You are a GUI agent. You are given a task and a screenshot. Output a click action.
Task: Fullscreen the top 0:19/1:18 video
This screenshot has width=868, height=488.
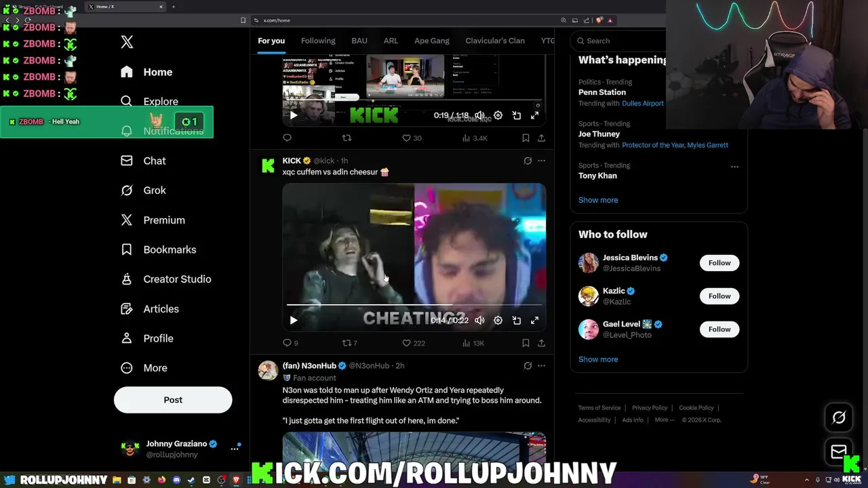(x=534, y=115)
